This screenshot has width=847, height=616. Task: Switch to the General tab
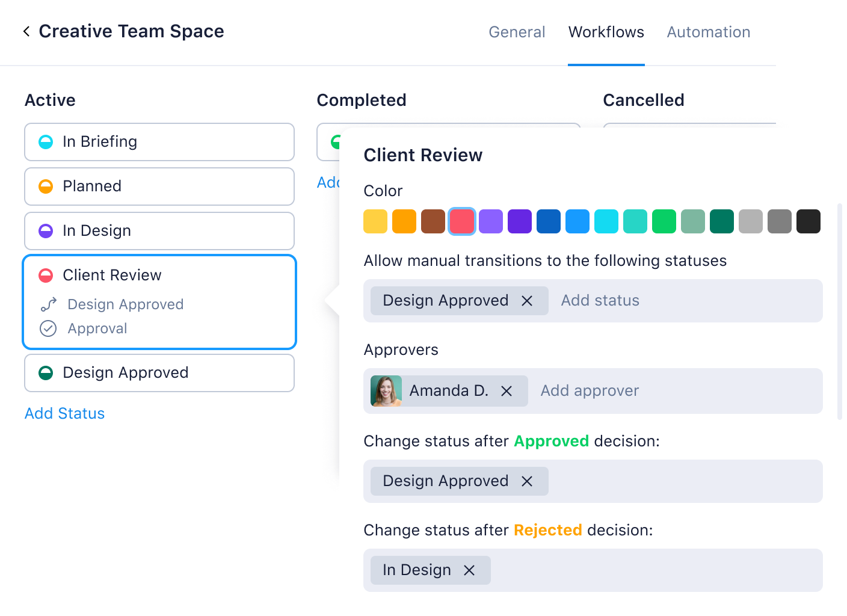[x=517, y=32]
